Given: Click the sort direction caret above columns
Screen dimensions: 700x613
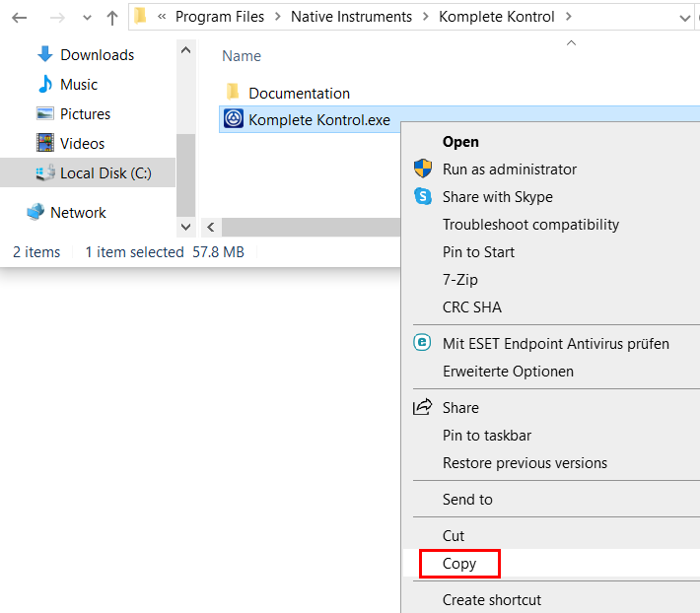Looking at the screenshot, I should click(571, 42).
